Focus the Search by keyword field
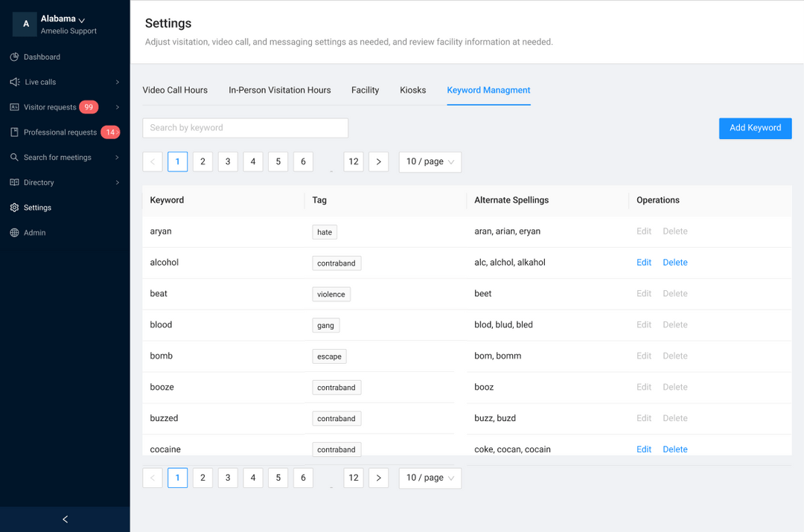Image resolution: width=804 pixels, height=532 pixels. (245, 128)
